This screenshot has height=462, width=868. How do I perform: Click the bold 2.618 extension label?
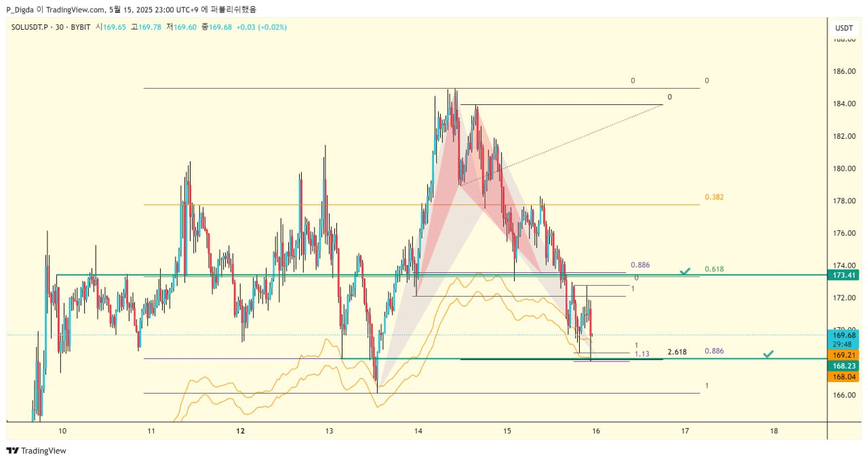(x=677, y=352)
